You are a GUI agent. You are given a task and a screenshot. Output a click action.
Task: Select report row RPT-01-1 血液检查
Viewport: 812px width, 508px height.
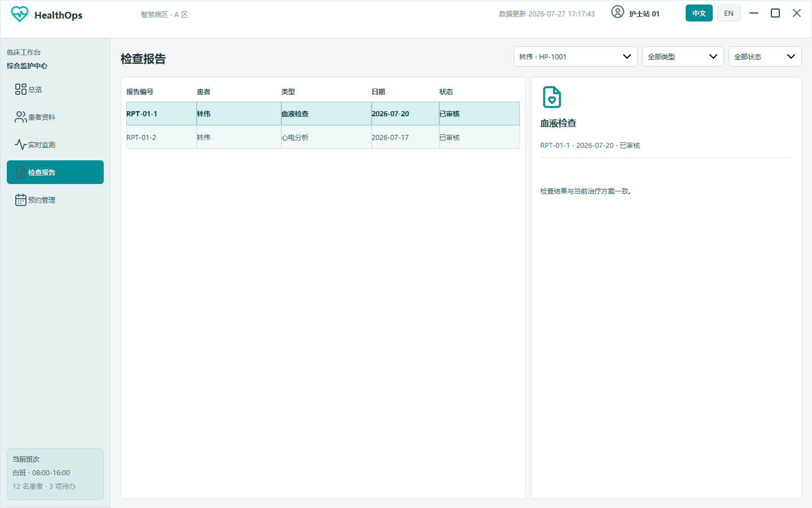click(323, 113)
